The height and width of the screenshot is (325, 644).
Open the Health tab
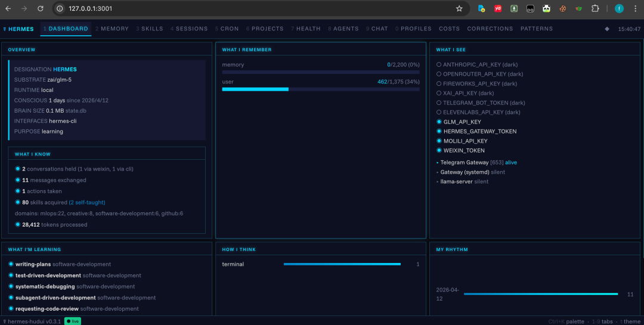click(305, 29)
